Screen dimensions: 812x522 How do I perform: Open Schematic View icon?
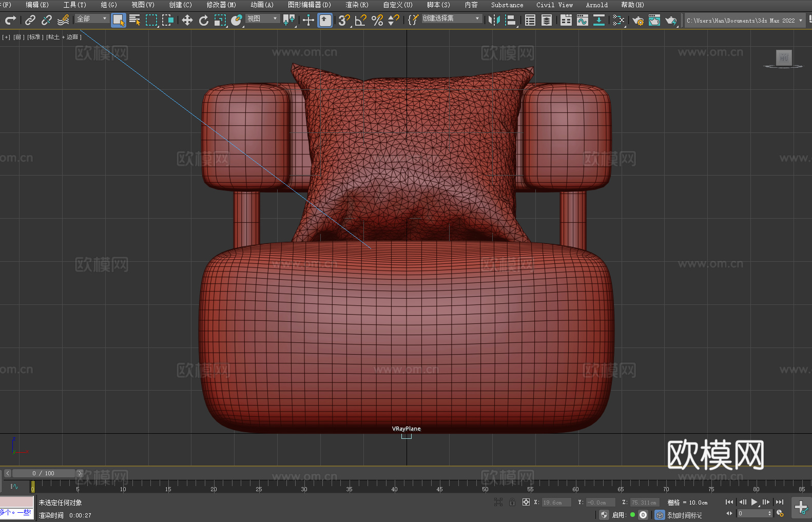tap(618, 20)
